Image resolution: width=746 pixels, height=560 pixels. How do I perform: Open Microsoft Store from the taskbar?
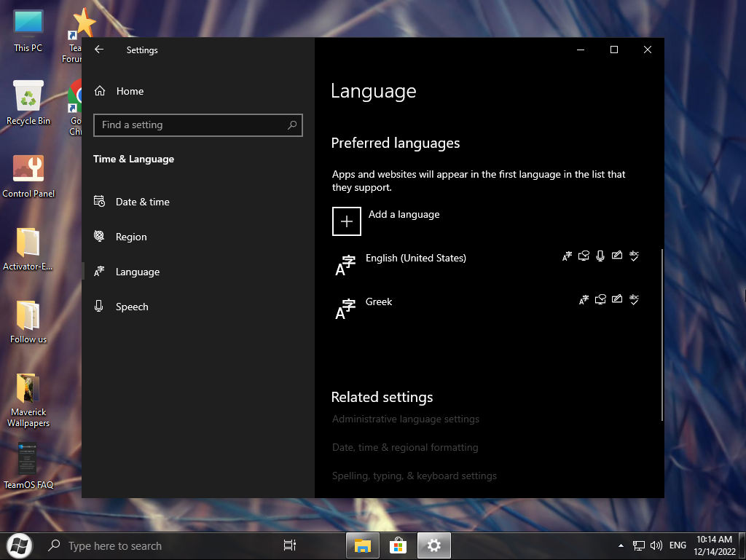coord(398,545)
